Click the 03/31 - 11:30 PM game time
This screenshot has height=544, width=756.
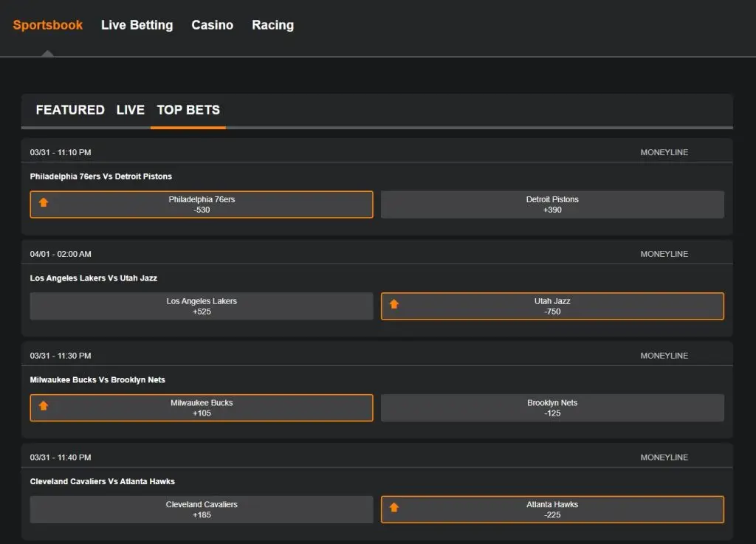(x=61, y=356)
